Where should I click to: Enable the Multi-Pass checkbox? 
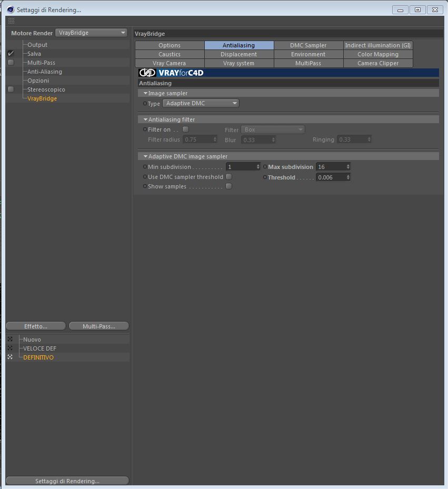click(11, 62)
